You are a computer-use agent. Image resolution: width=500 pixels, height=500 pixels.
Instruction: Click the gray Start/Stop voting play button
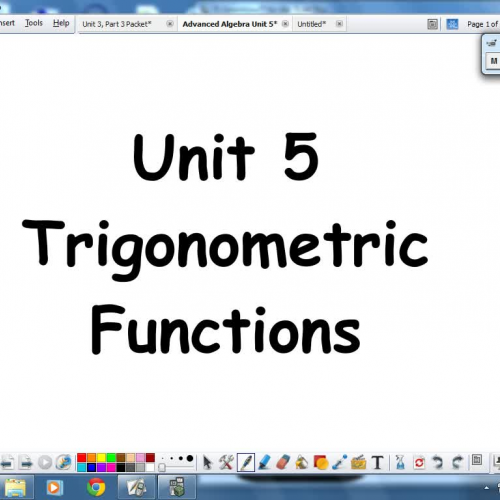(45, 462)
